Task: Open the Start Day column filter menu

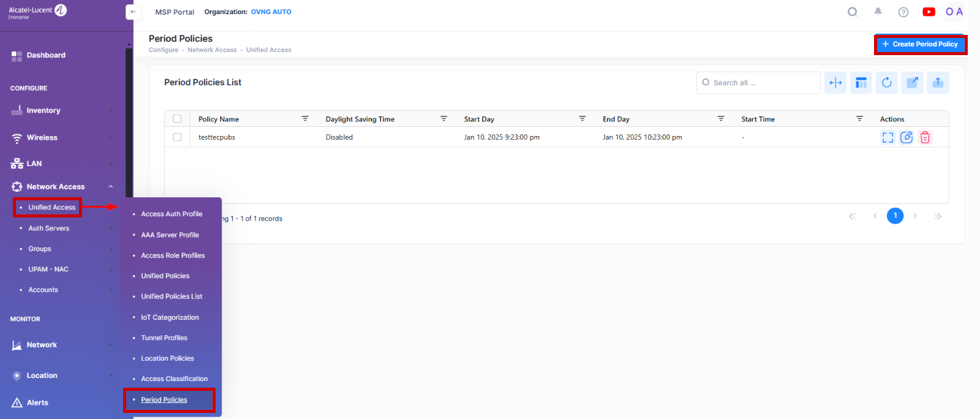Action: [x=582, y=119]
